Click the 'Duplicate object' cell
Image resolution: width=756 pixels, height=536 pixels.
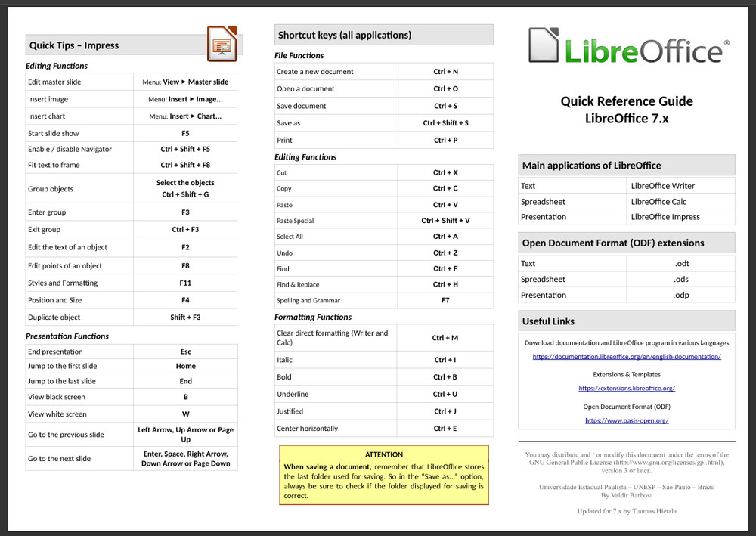point(79,318)
